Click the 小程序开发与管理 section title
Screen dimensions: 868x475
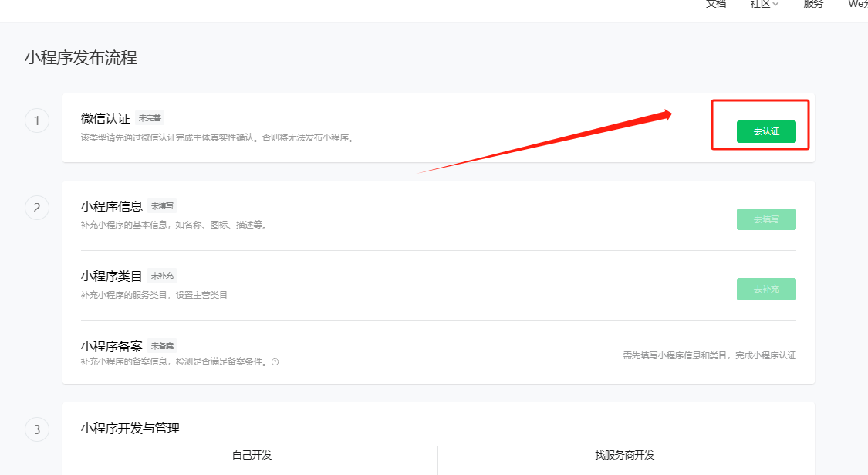tap(130, 429)
